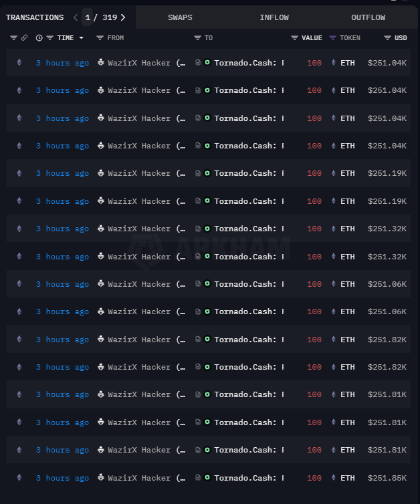Screen dimensions: 420x504
Task: Open Tornado.Cash link in second row
Action: pos(245,90)
